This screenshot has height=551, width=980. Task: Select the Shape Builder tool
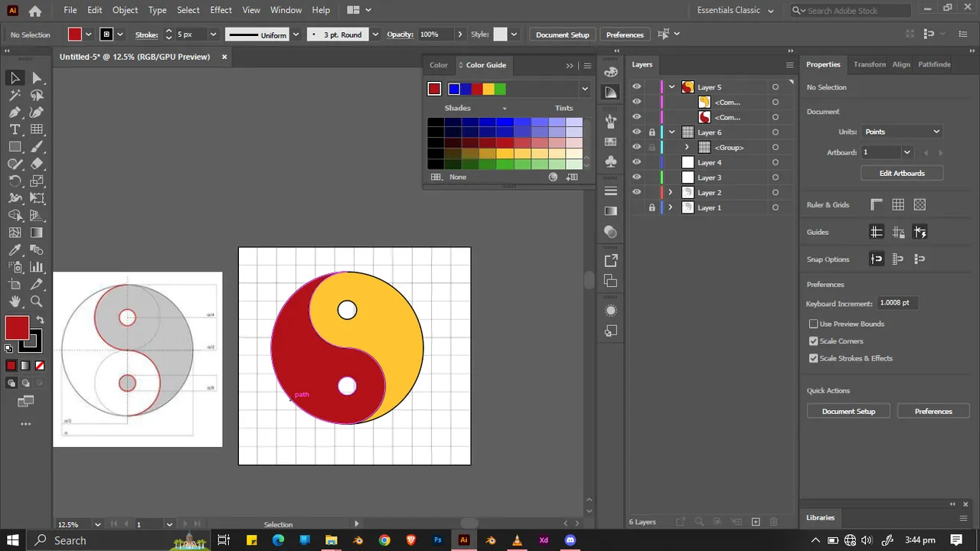(15, 216)
